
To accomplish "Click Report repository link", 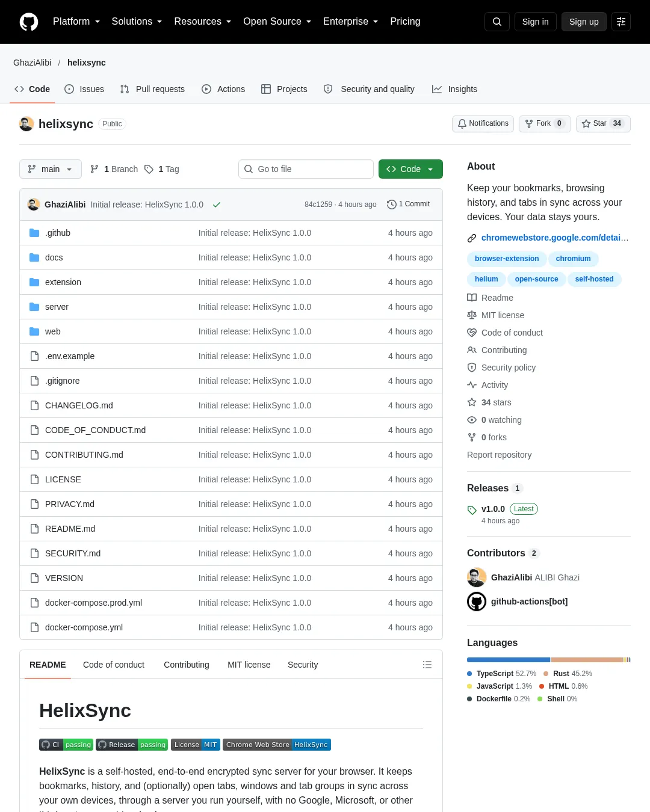I will pos(499,455).
